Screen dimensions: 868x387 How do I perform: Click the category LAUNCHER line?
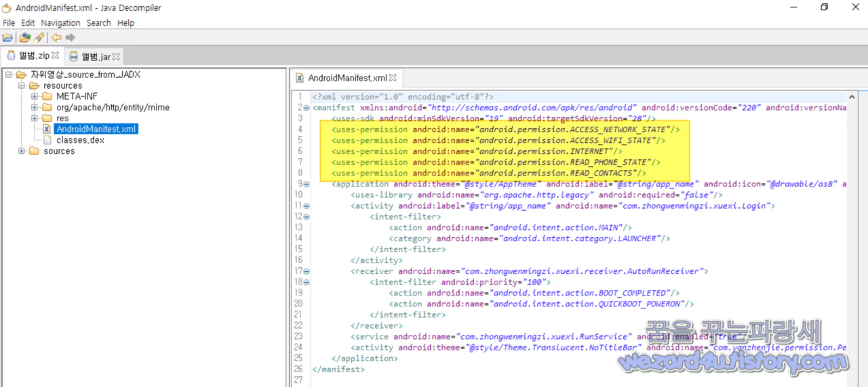(530, 239)
